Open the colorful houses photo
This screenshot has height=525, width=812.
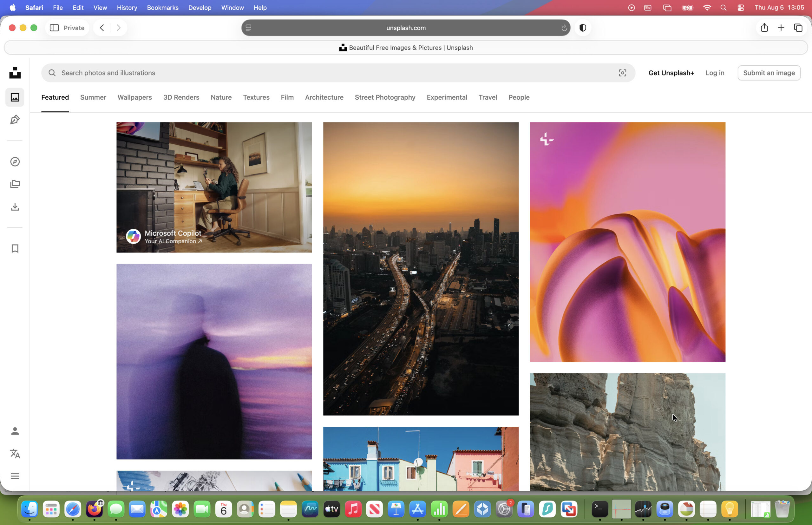pos(421,459)
